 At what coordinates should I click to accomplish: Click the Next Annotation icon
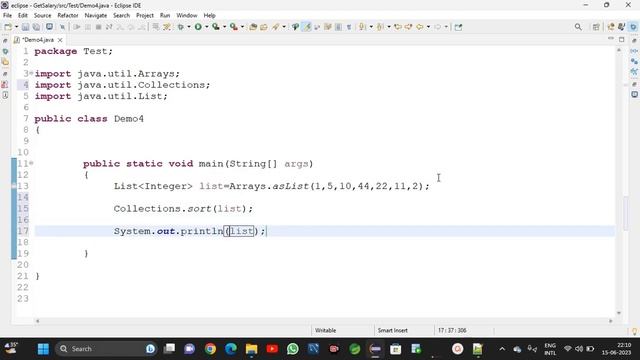pos(362,27)
